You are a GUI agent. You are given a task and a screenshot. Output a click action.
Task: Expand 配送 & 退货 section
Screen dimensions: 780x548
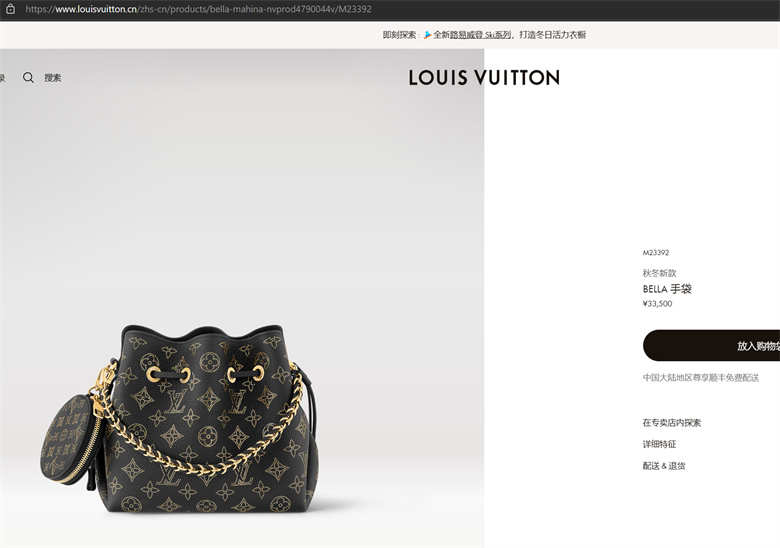pos(664,466)
